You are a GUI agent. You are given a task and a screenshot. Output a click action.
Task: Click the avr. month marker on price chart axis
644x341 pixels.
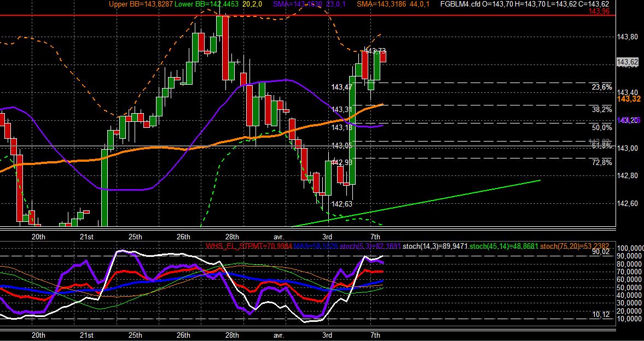(x=279, y=237)
